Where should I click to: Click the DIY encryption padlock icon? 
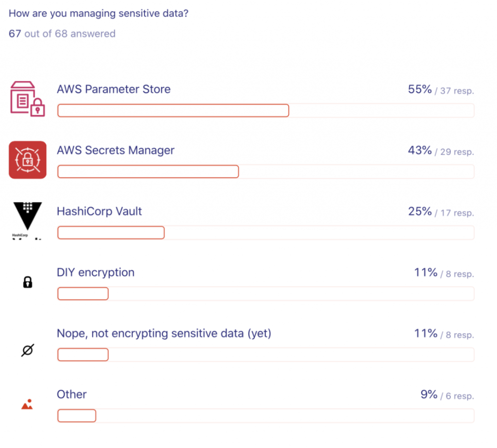tap(28, 282)
